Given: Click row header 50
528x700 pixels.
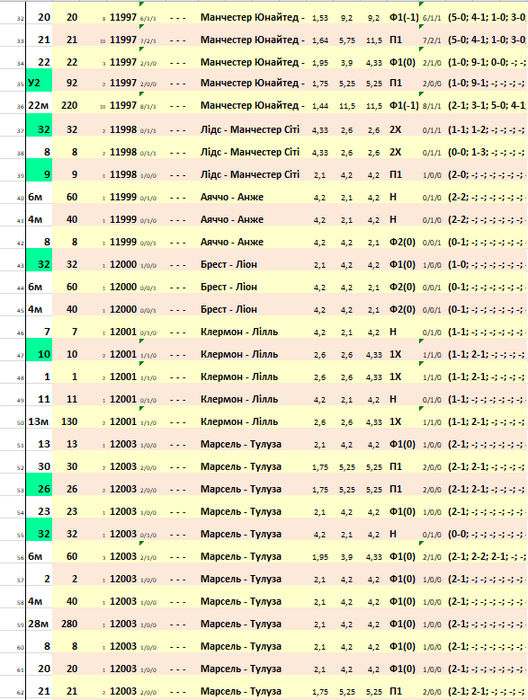Looking at the screenshot, I should pos(21,423).
